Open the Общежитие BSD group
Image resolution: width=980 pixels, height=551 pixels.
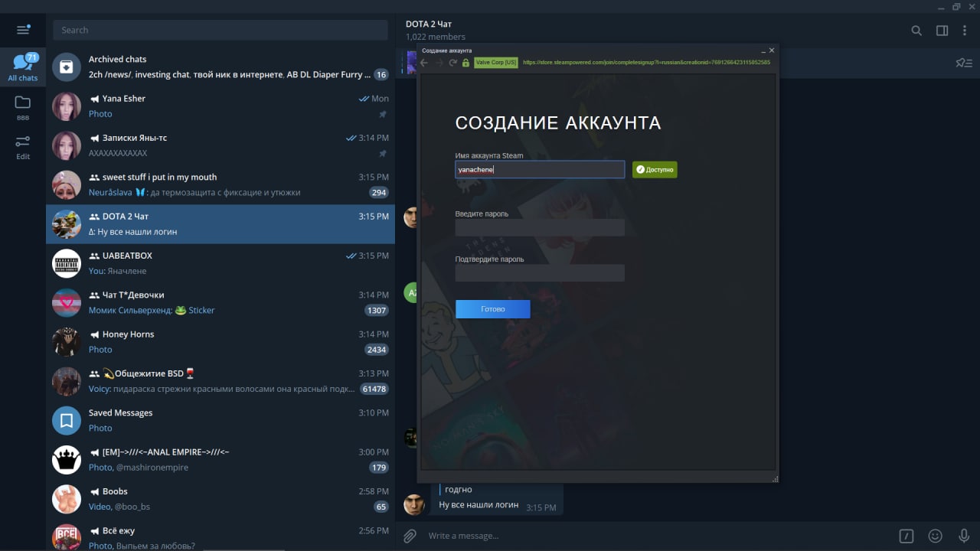[220, 381]
